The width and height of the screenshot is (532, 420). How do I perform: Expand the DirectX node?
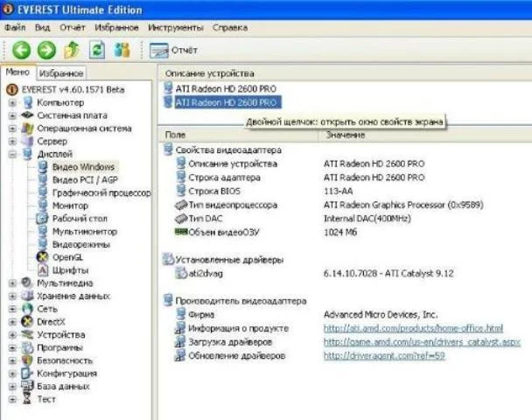pos(12,322)
